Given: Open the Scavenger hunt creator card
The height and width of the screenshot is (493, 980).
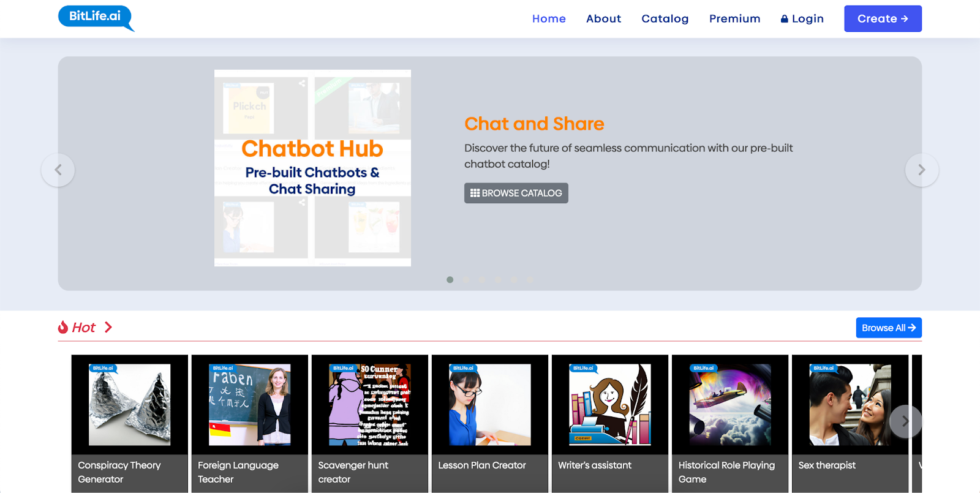Looking at the screenshot, I should 370,424.
